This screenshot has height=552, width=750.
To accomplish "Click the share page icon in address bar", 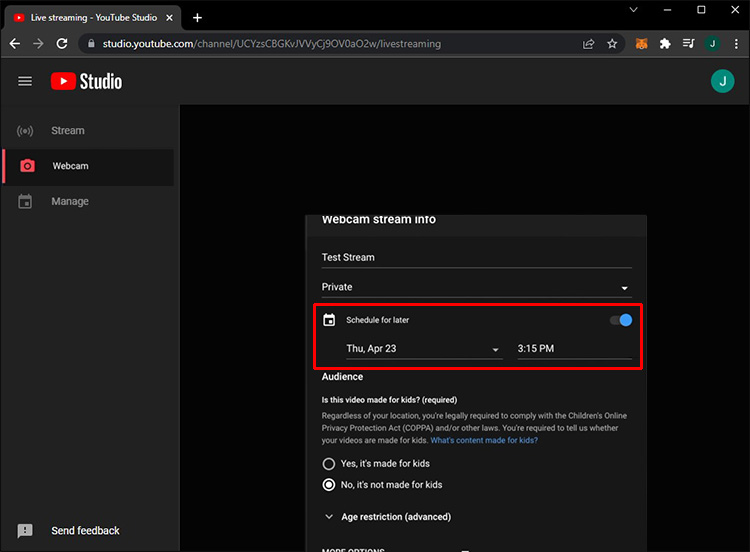I will (589, 44).
